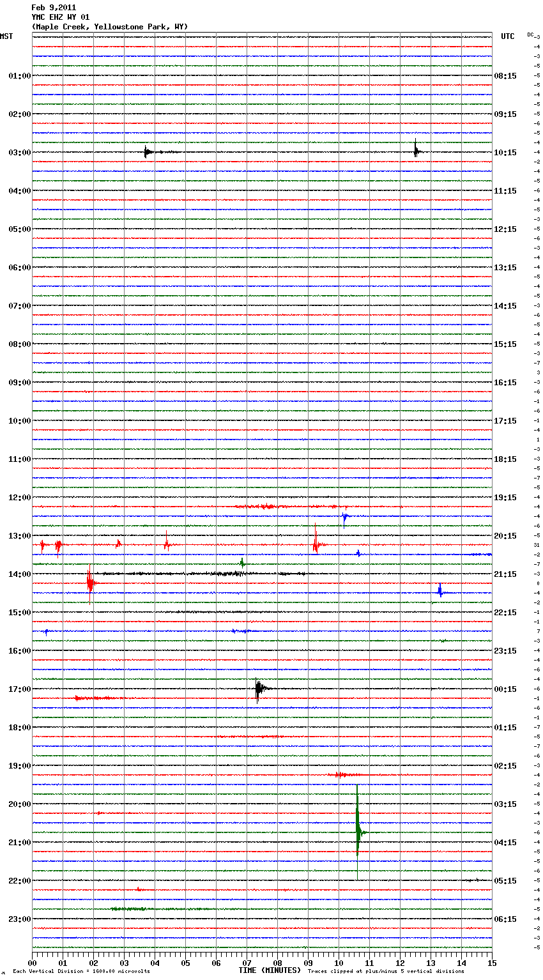Select the YMC EHZ WY 01 station label
Screen dimensions: 543x980
pyautogui.click(x=61, y=17)
